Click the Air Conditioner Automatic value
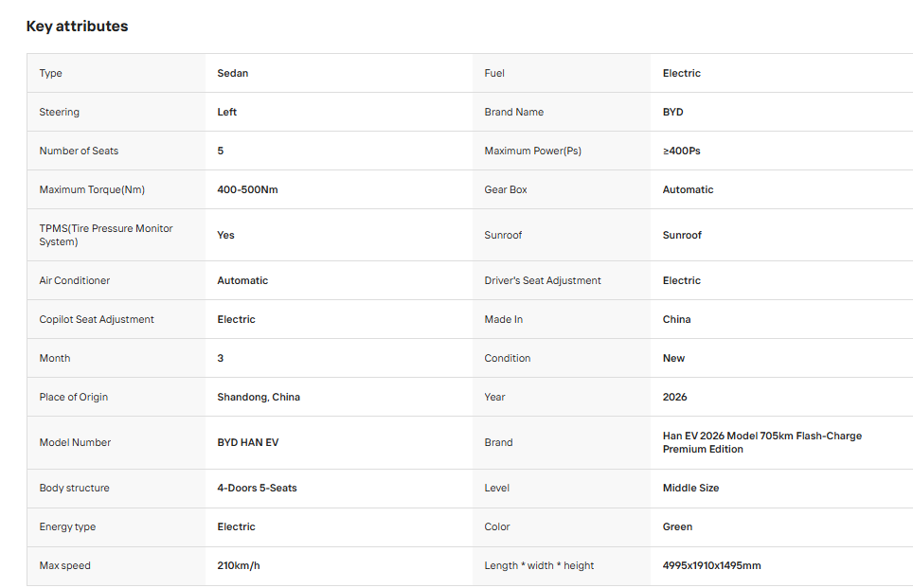 pos(242,280)
